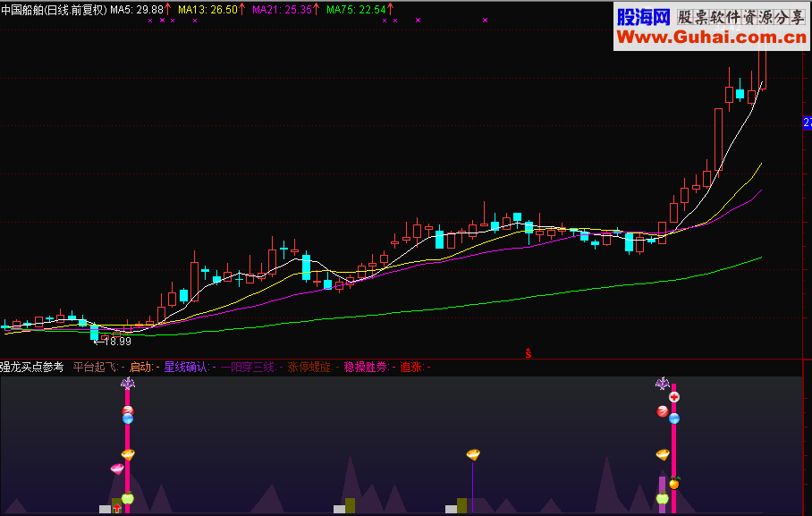812x516 pixels.
Task: Click the 启动 indicator label
Action: [140, 367]
